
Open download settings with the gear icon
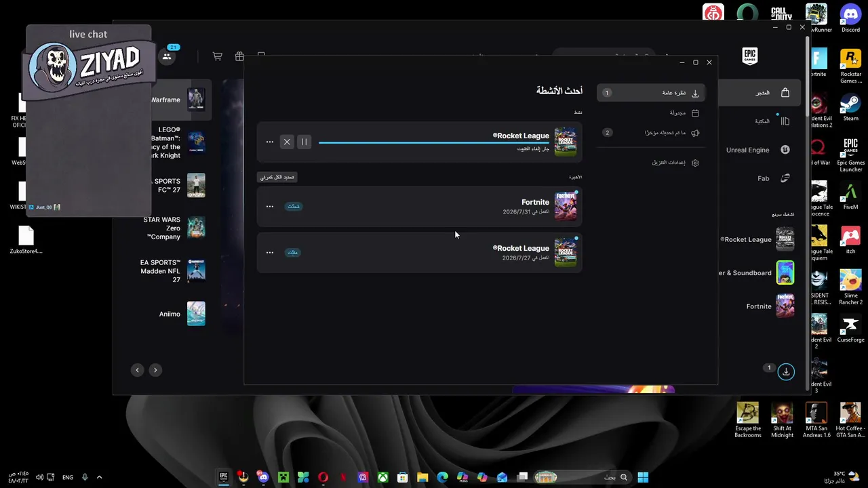pyautogui.click(x=675, y=163)
